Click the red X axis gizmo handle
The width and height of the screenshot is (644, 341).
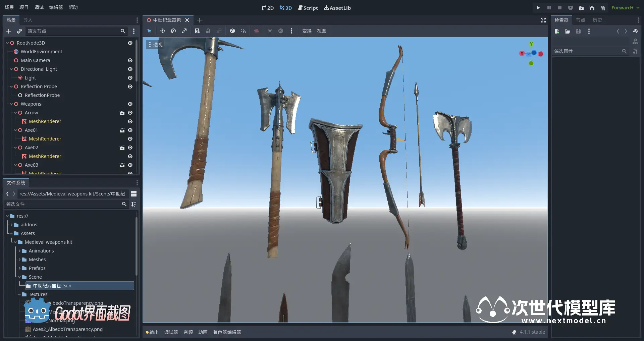pos(522,53)
